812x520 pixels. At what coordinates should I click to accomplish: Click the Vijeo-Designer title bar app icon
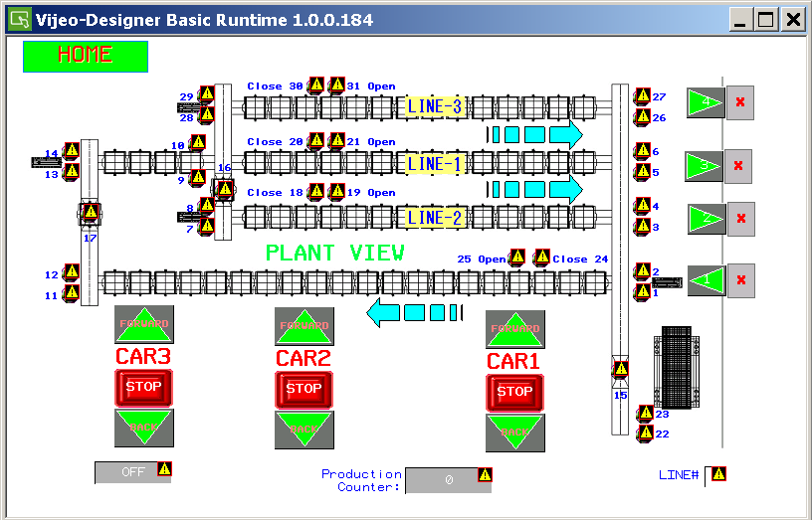pos(20,20)
